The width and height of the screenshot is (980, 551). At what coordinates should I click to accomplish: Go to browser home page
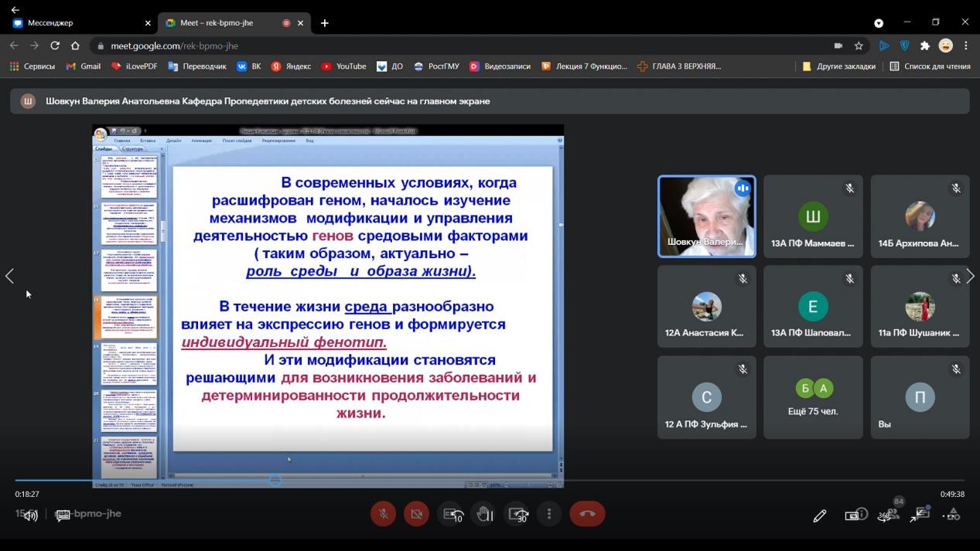(x=75, y=46)
